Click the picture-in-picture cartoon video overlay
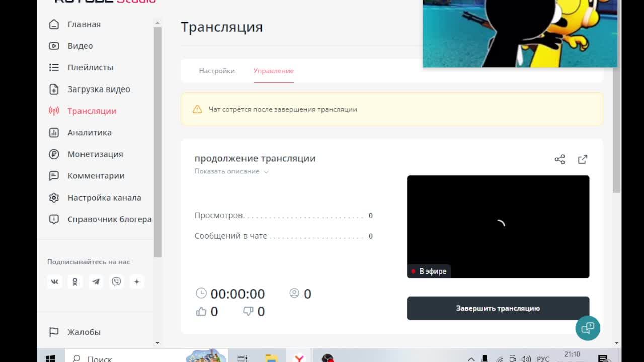Viewport: 644px width, 362px height. coord(520,33)
